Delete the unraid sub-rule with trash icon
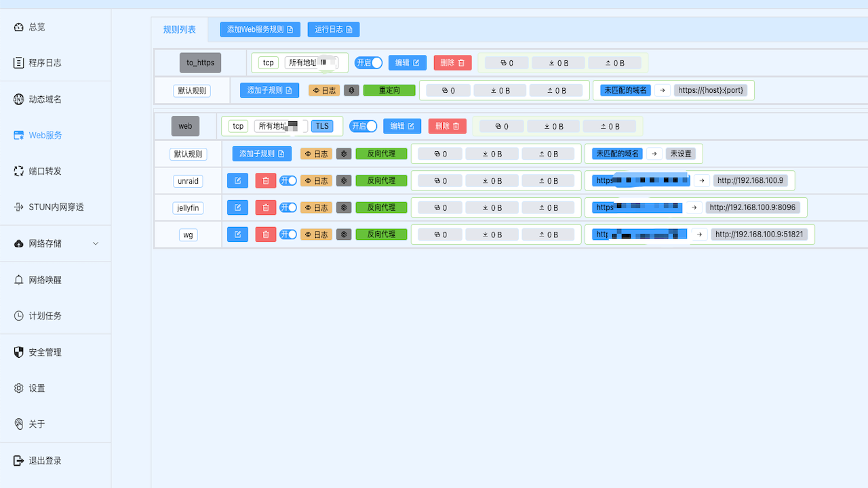 [266, 181]
